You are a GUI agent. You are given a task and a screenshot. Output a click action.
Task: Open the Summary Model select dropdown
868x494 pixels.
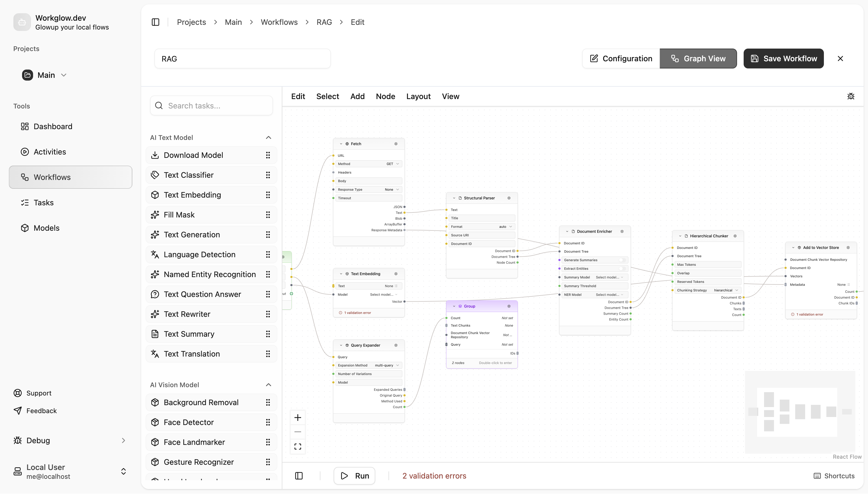(610, 278)
